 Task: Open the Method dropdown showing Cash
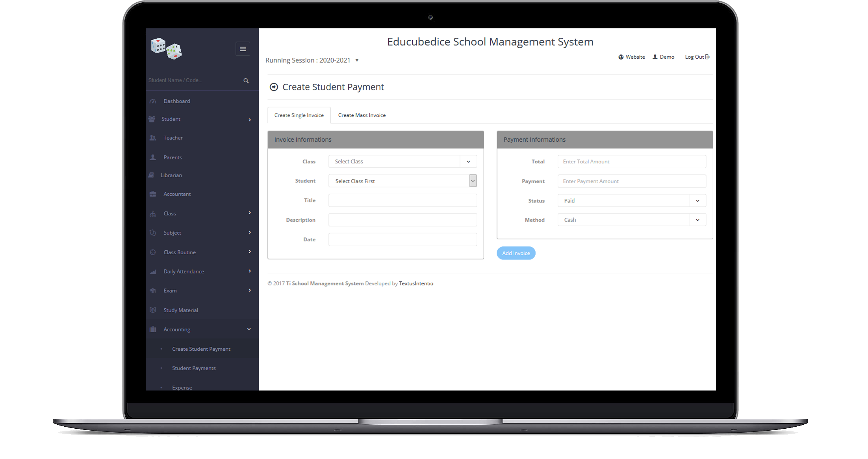click(632, 220)
